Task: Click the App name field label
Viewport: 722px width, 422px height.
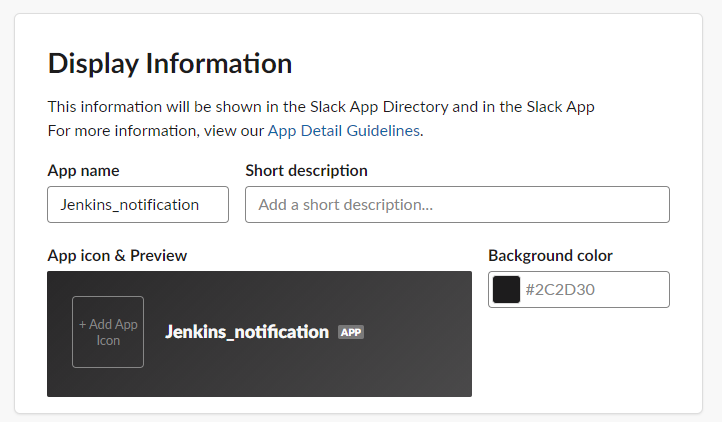Action: click(x=83, y=170)
